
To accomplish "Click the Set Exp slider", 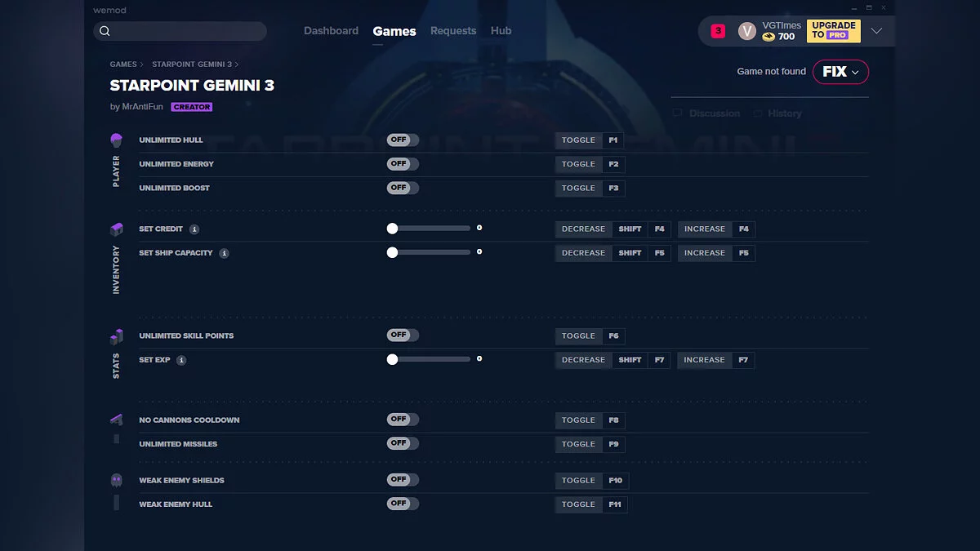I will pyautogui.click(x=430, y=360).
